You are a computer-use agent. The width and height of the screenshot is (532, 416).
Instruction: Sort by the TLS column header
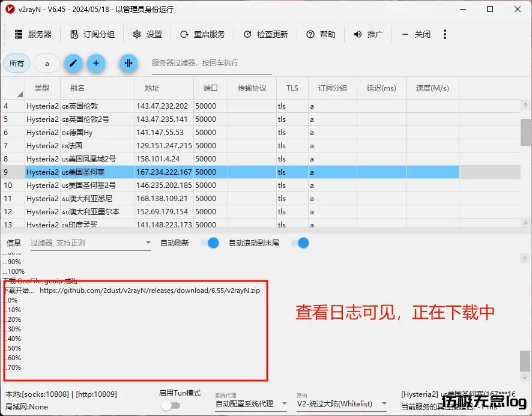click(292, 88)
